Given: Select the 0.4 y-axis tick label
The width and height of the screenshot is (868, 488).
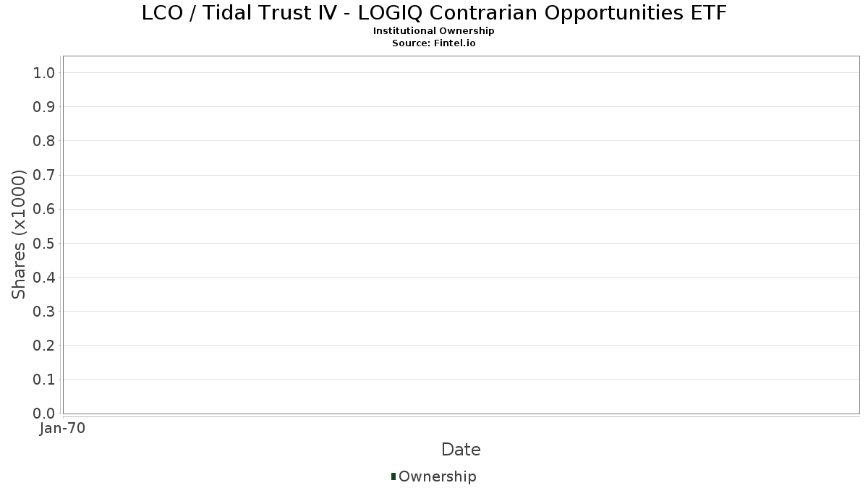Looking at the screenshot, I should click(44, 277).
